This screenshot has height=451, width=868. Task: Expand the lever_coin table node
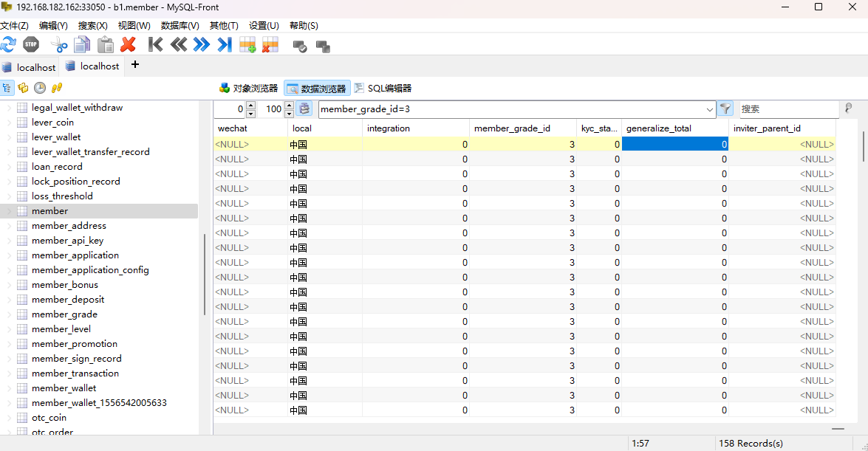(10, 123)
